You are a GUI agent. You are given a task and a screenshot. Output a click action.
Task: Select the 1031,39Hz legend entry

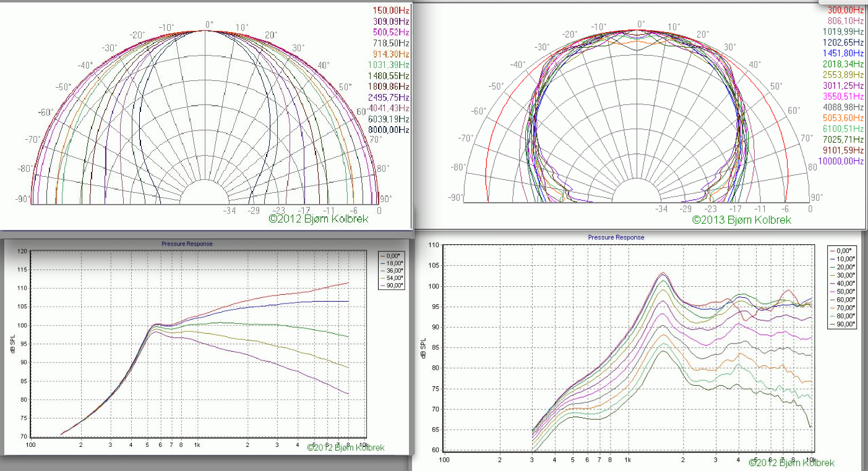point(390,65)
